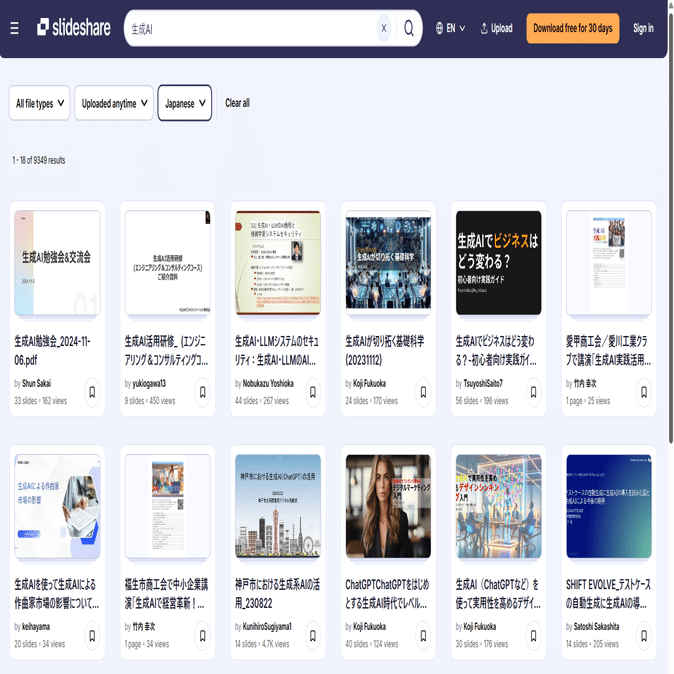
Task: Bookmark the 1 page 25 views document
Action: point(644,392)
